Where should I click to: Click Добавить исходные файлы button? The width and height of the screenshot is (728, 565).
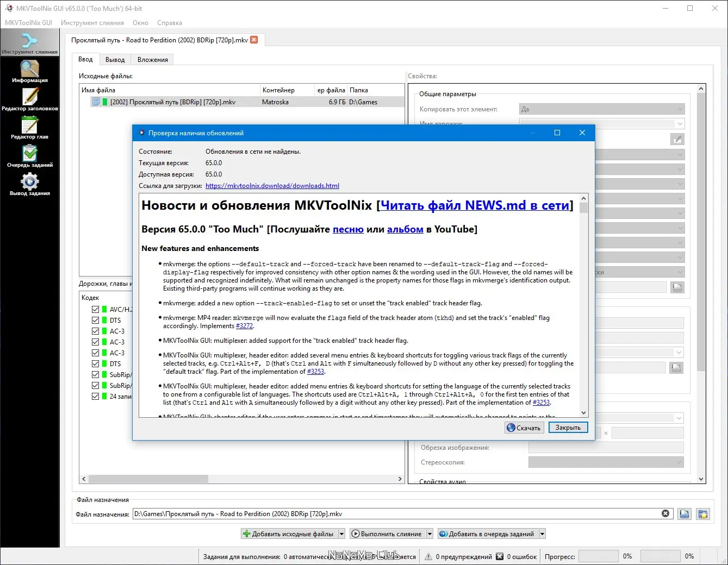point(289,534)
